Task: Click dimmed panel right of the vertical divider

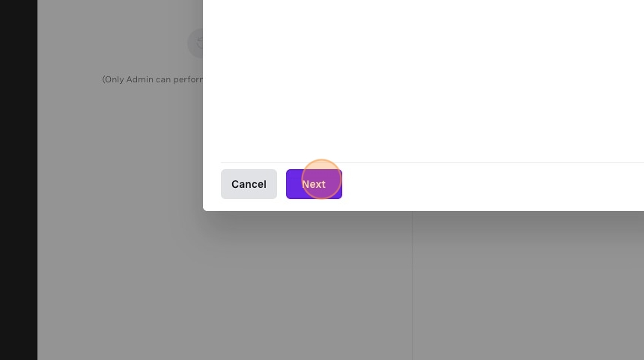Action: pyautogui.click(x=528, y=286)
